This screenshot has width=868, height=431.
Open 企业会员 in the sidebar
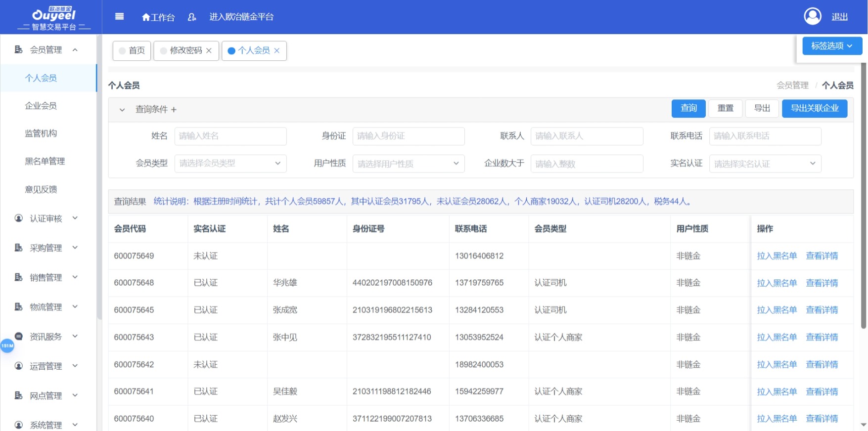41,106
